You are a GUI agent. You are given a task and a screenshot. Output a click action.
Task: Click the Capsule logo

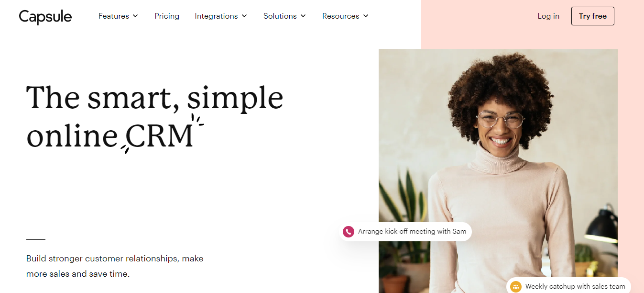pyautogui.click(x=45, y=17)
